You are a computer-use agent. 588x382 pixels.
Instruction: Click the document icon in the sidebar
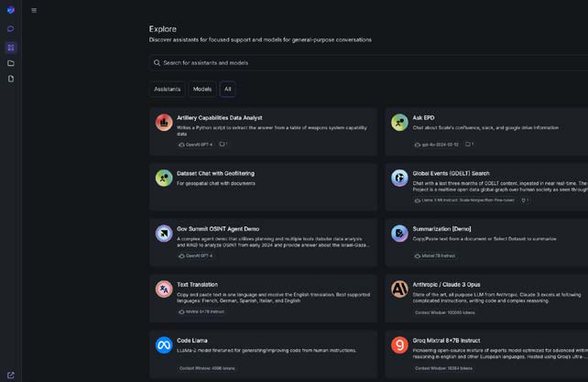[x=11, y=80]
